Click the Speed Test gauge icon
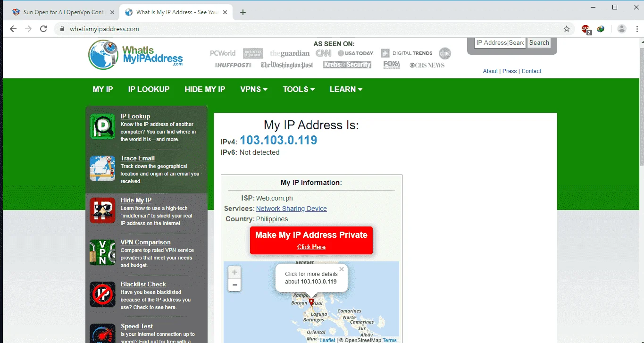 pyautogui.click(x=102, y=333)
